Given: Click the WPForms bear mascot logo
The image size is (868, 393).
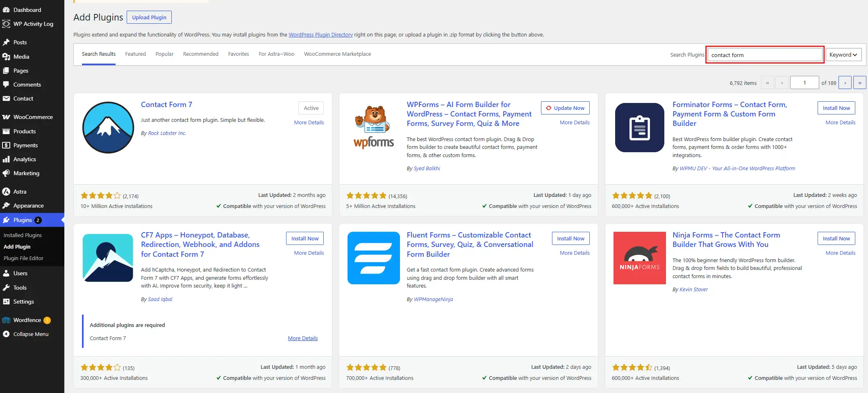Looking at the screenshot, I should [374, 128].
